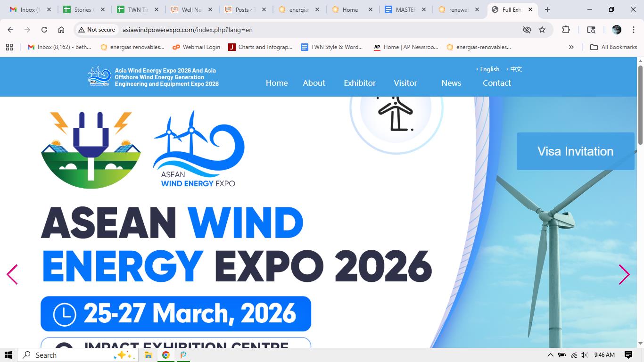Click the Wi-Fi icon in the system tray
The image size is (644, 362).
(573, 355)
